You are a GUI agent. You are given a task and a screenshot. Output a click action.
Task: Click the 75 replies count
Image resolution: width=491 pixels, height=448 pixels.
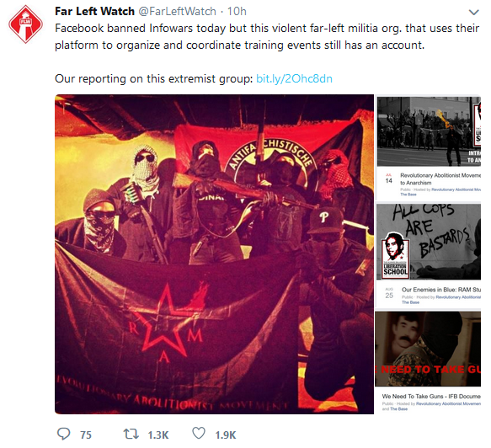86,435
